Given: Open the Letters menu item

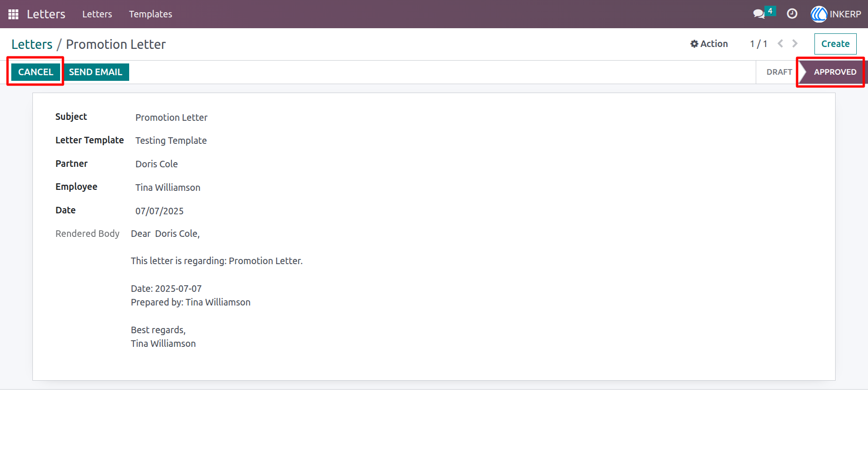Looking at the screenshot, I should point(97,14).
